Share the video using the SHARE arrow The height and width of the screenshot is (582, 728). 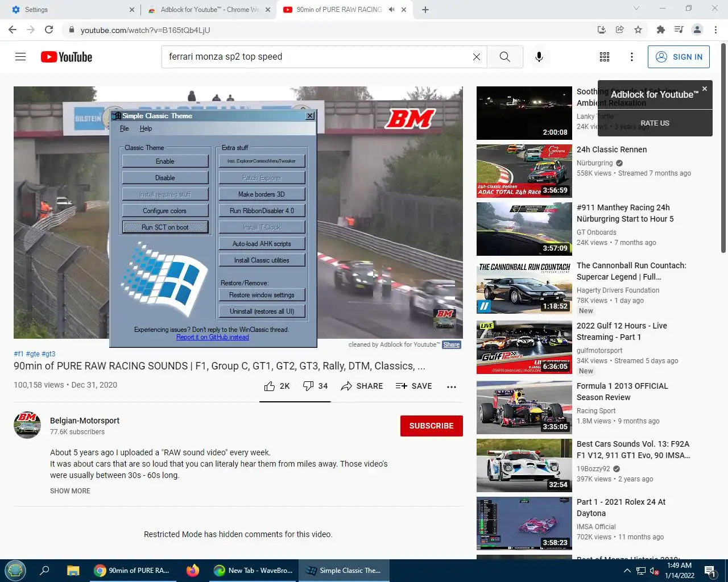click(362, 386)
